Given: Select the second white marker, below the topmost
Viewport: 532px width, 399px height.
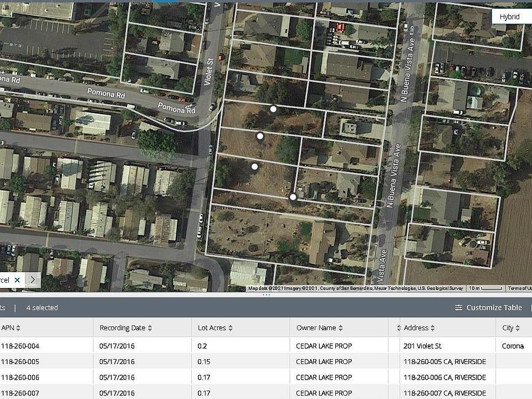Looking at the screenshot, I should [260, 136].
